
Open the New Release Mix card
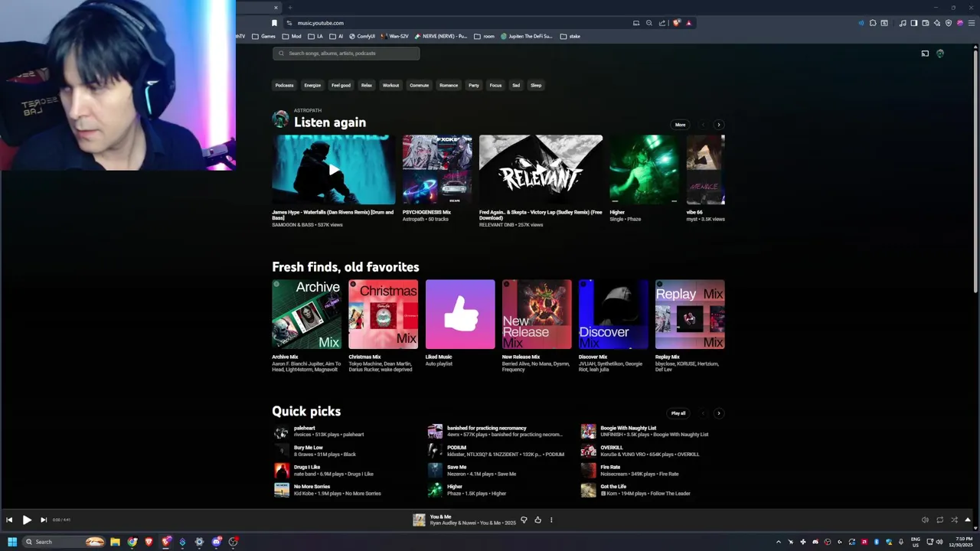tap(537, 315)
